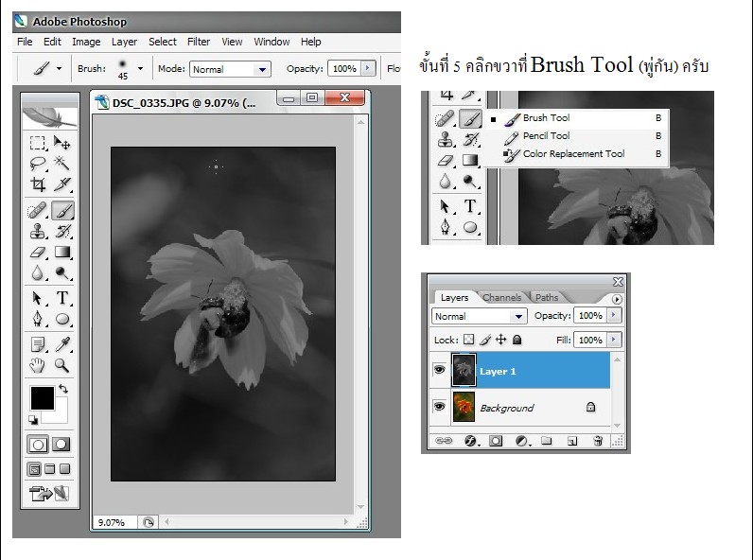
Task: Choose the Clone Stamp tool in main toolbox
Action: [x=38, y=232]
